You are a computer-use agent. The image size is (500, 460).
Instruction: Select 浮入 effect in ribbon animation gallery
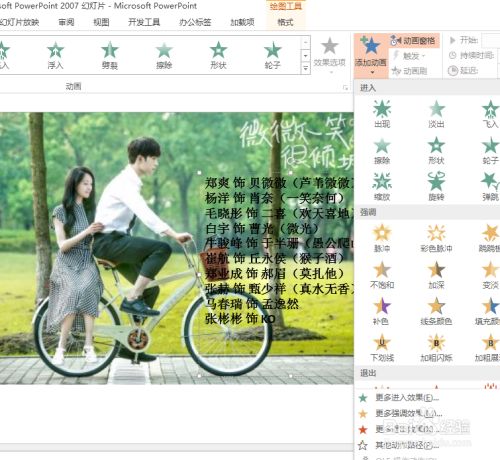[55, 55]
